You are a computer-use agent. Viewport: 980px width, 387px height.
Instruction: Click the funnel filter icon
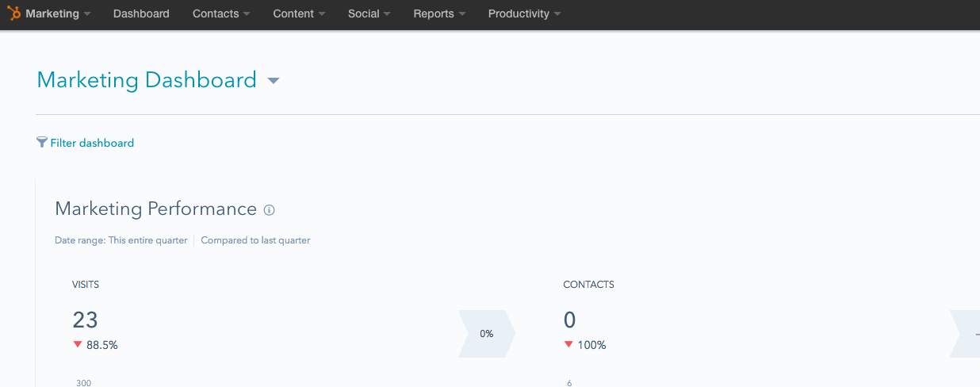click(42, 143)
